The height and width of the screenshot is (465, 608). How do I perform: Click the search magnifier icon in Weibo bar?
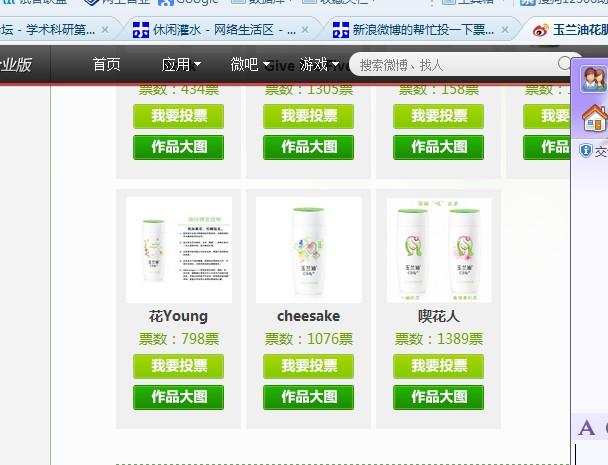click(564, 64)
